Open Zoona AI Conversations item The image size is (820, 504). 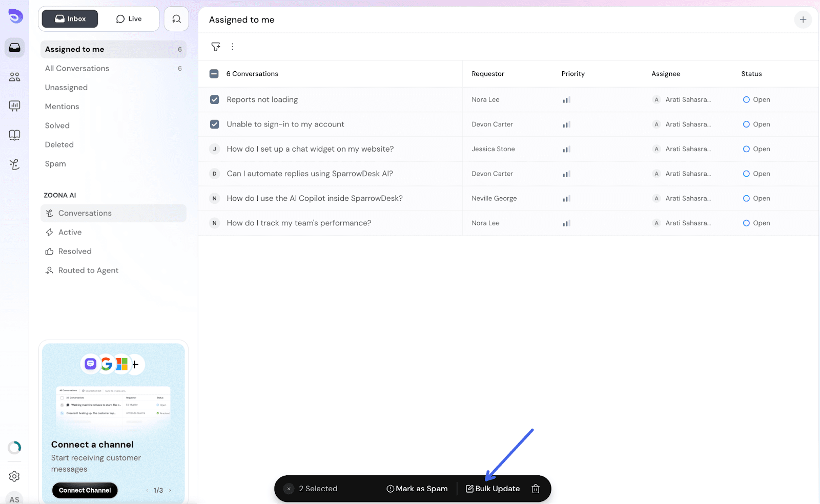[x=113, y=213]
